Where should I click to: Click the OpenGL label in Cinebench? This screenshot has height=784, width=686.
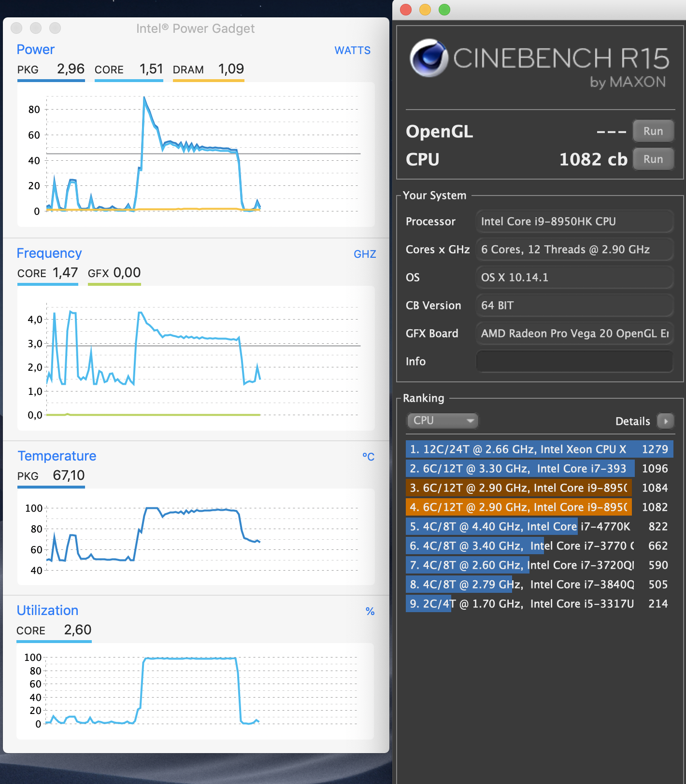439,131
